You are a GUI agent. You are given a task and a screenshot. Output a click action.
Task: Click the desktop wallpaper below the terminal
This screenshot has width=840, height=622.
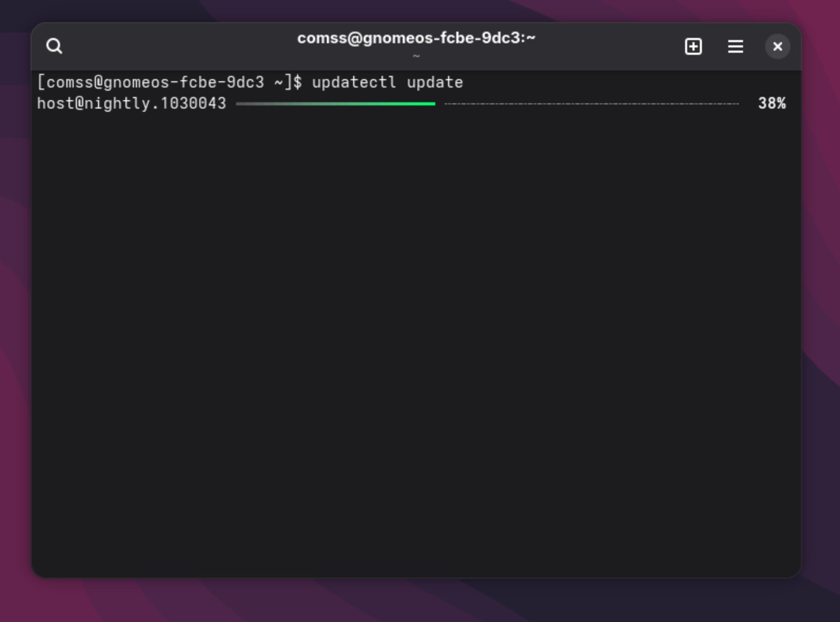click(416, 601)
